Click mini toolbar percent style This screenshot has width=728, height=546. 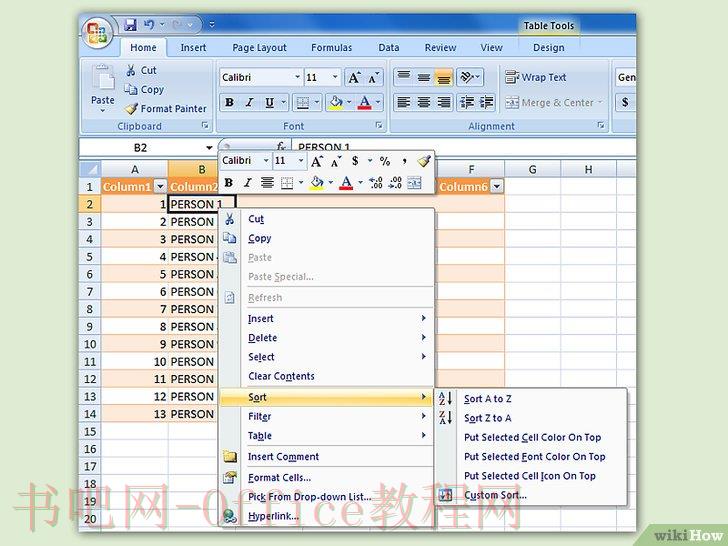[384, 161]
